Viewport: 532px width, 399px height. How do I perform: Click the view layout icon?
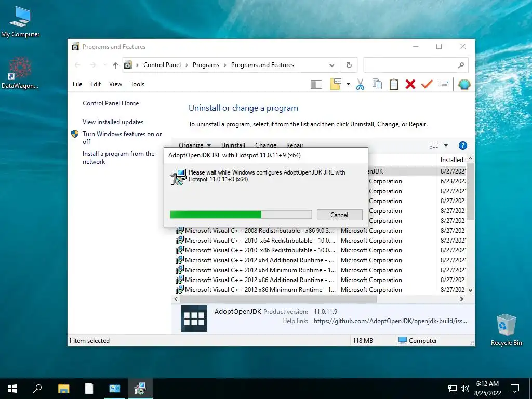[x=434, y=145]
